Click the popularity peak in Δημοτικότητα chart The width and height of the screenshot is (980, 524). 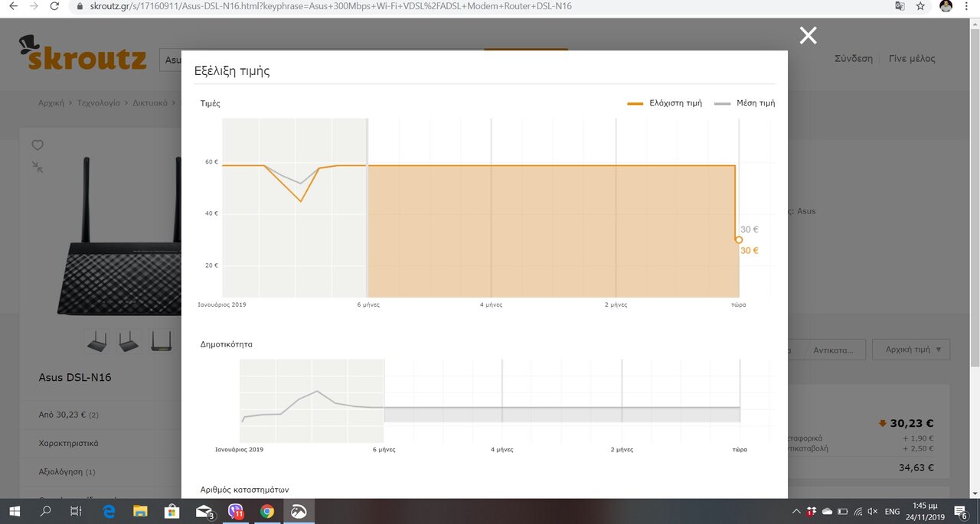click(317, 391)
